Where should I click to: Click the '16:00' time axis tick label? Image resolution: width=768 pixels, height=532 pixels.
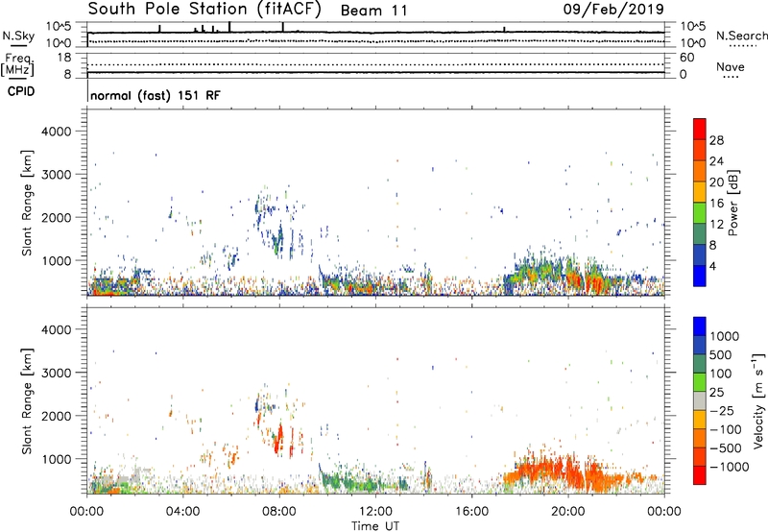pos(471,512)
